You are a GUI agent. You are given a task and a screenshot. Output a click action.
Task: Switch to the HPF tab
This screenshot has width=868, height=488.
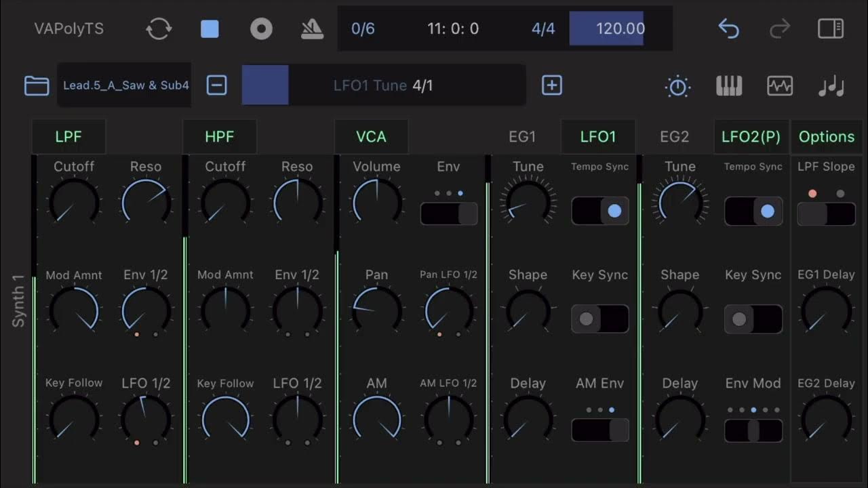[220, 137]
